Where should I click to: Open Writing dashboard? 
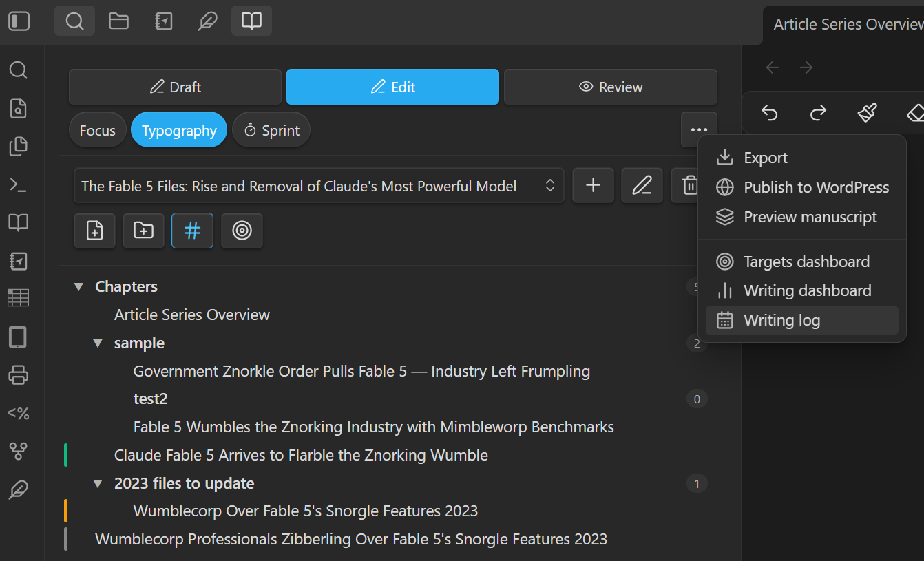(801, 290)
